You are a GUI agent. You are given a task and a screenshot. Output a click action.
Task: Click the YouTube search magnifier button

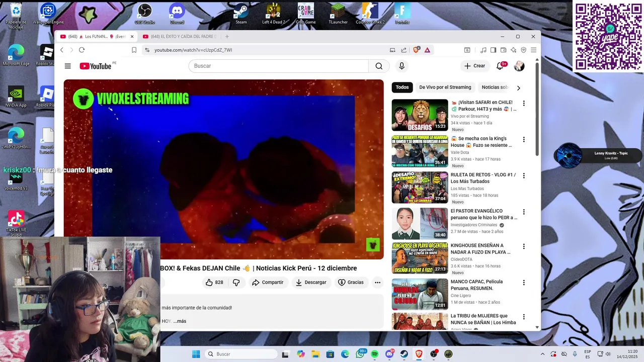(379, 66)
